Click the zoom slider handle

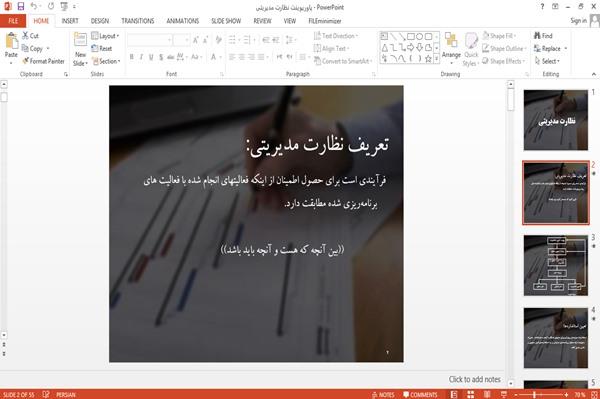pyautogui.click(x=535, y=394)
